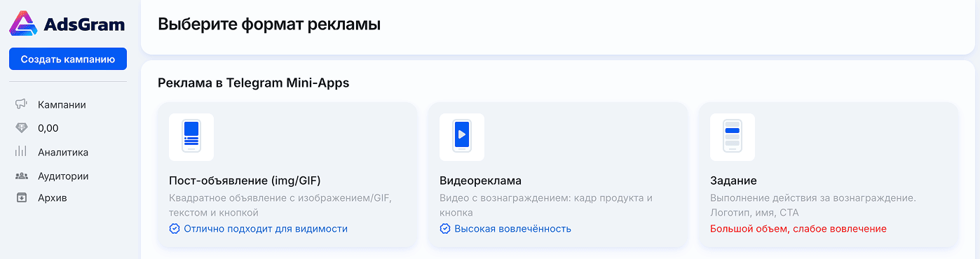Select the Видеореклама play phone icon

462,137
